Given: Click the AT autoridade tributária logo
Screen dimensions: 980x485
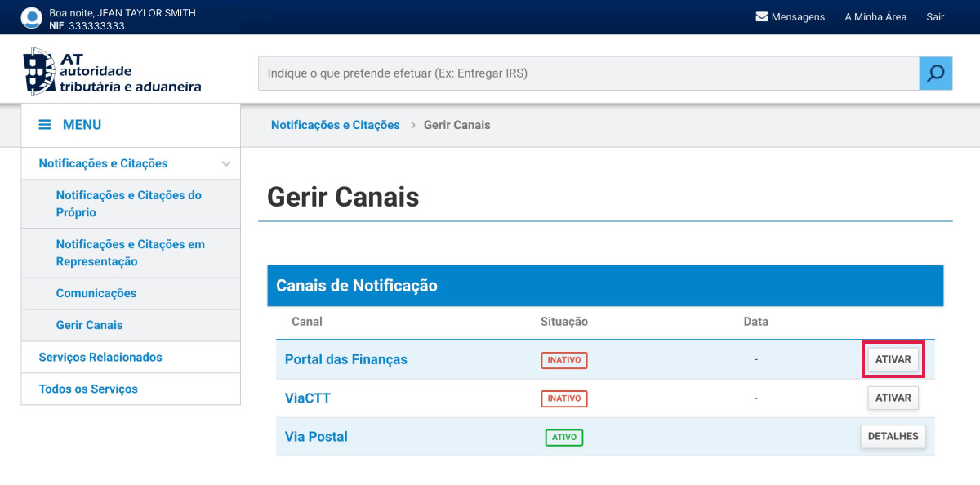Looking at the screenshot, I should (111, 71).
